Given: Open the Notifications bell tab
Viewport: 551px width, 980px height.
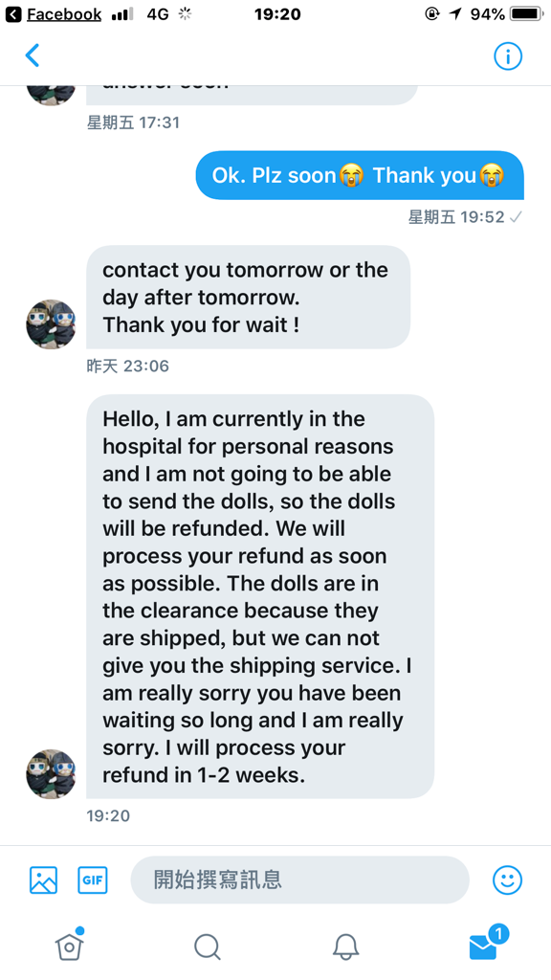Looking at the screenshot, I should [x=345, y=947].
